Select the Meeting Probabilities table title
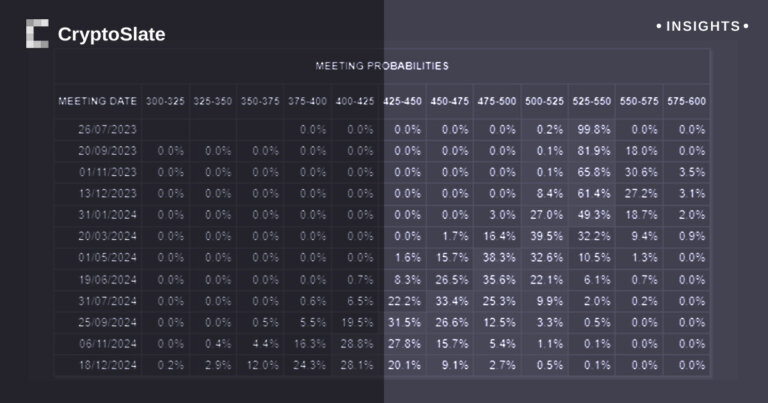 click(382, 66)
